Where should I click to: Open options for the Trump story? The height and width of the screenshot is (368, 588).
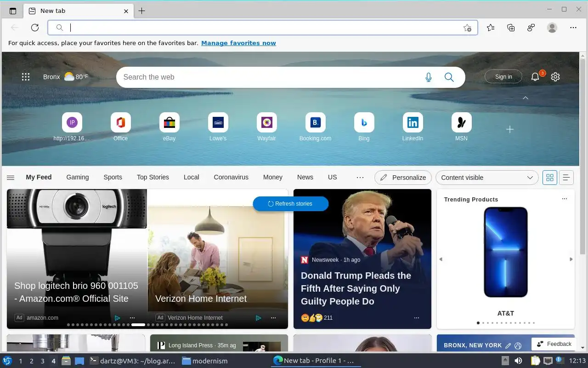tap(417, 318)
